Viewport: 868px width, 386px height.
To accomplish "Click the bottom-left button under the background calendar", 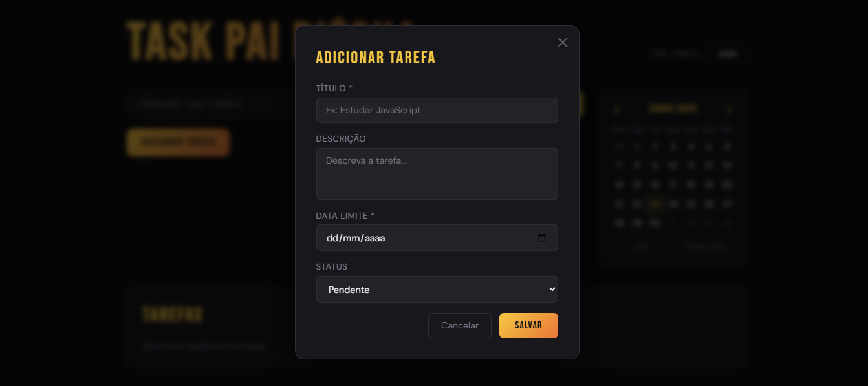I will pyautogui.click(x=641, y=246).
